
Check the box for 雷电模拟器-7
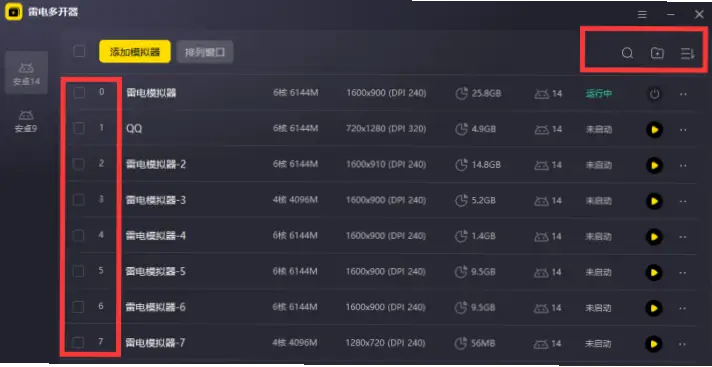(79, 342)
